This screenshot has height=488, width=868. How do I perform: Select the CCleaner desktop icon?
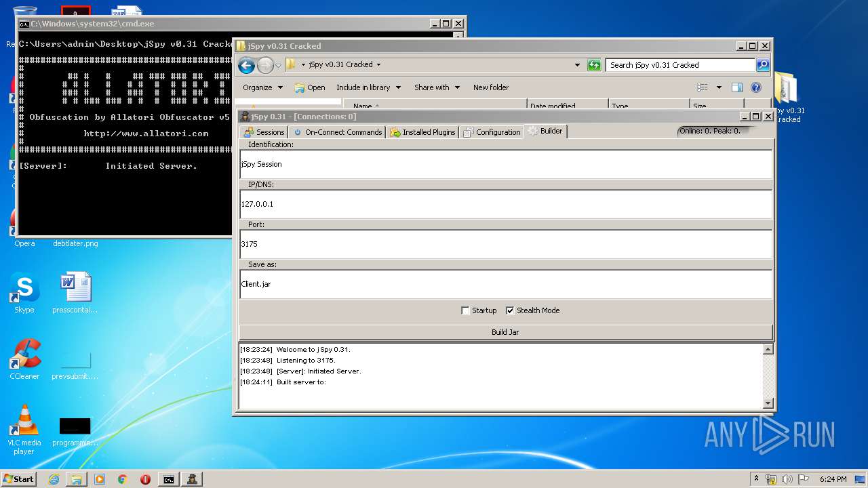coord(24,359)
